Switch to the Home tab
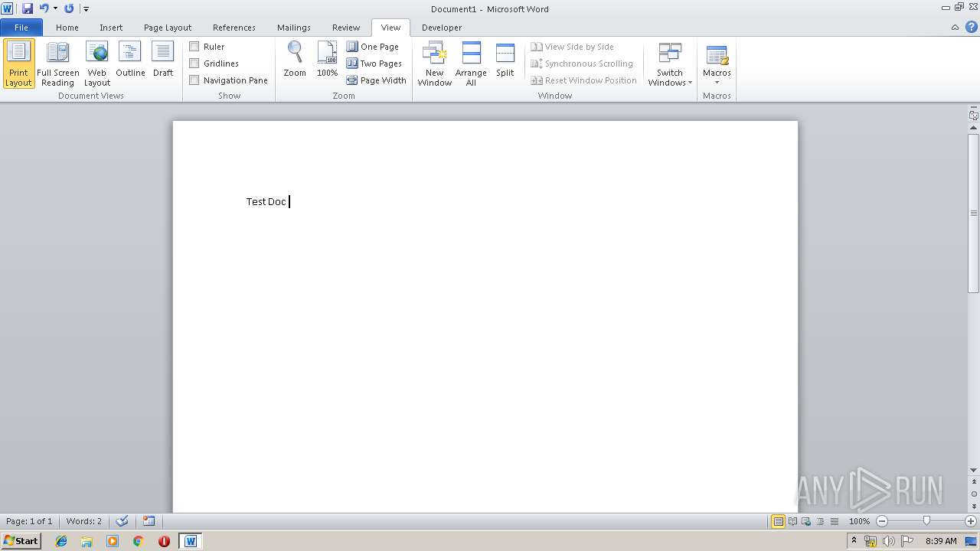This screenshot has height=551, width=980. pos(67,28)
